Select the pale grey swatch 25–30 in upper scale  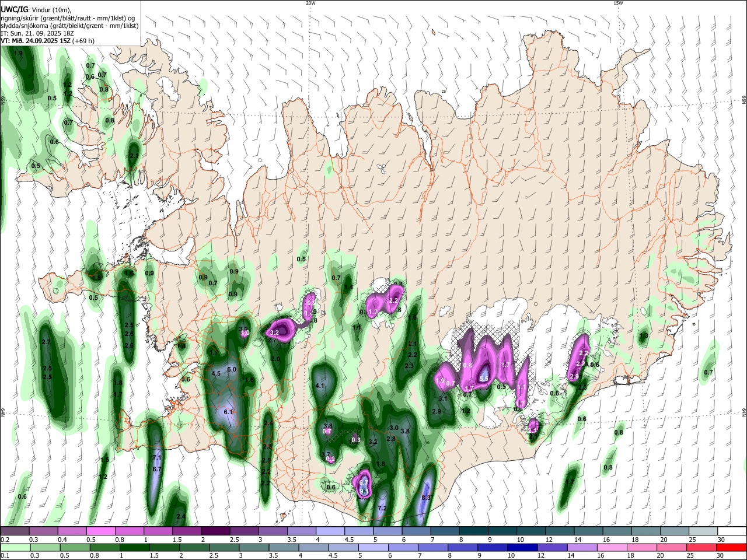pos(703,531)
